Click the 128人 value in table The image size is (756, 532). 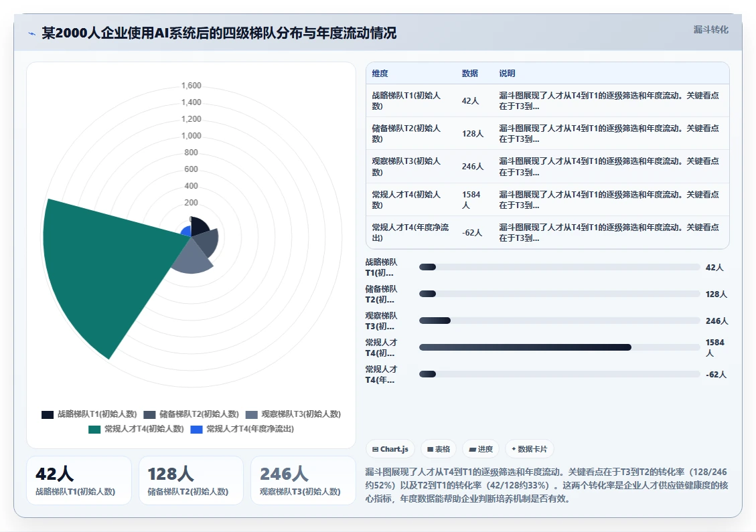coord(473,133)
